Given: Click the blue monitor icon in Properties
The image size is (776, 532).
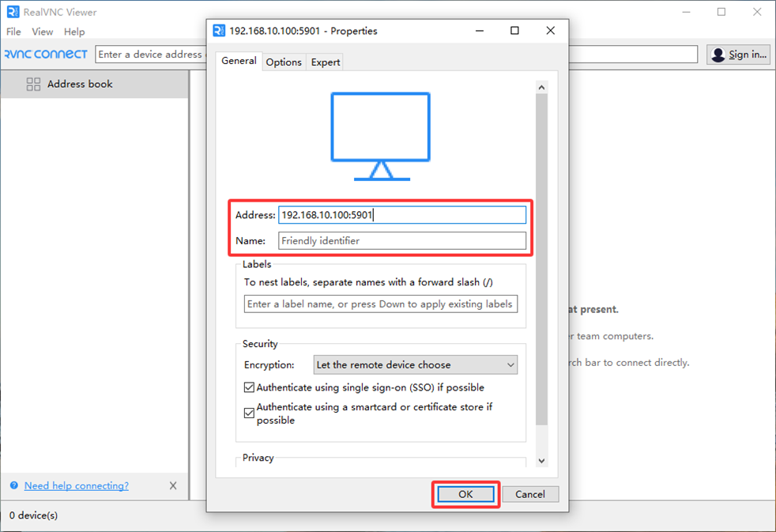Looking at the screenshot, I should coord(381,136).
